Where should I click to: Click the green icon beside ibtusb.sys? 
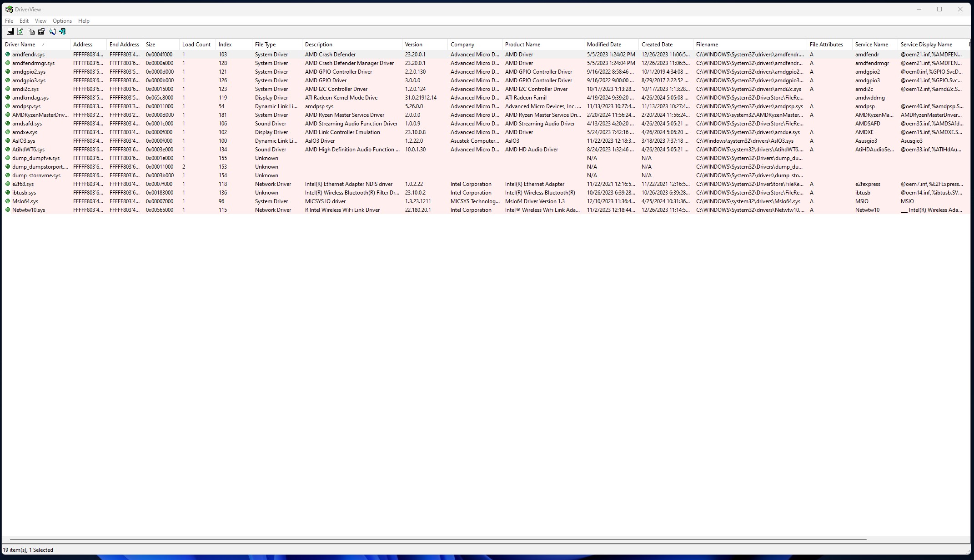pyautogui.click(x=8, y=192)
